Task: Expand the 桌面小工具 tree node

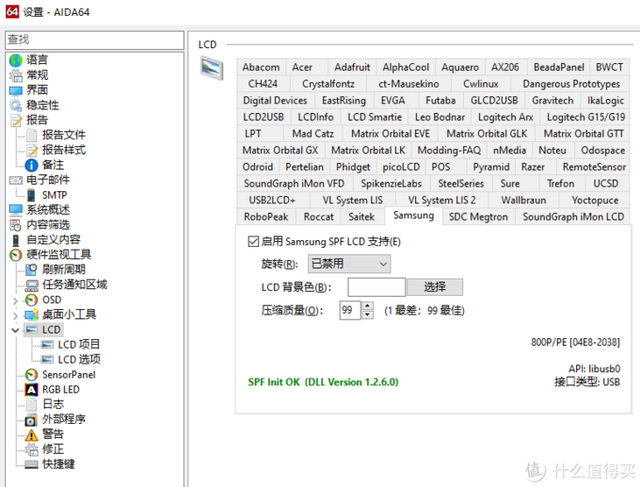Action: 15,316
